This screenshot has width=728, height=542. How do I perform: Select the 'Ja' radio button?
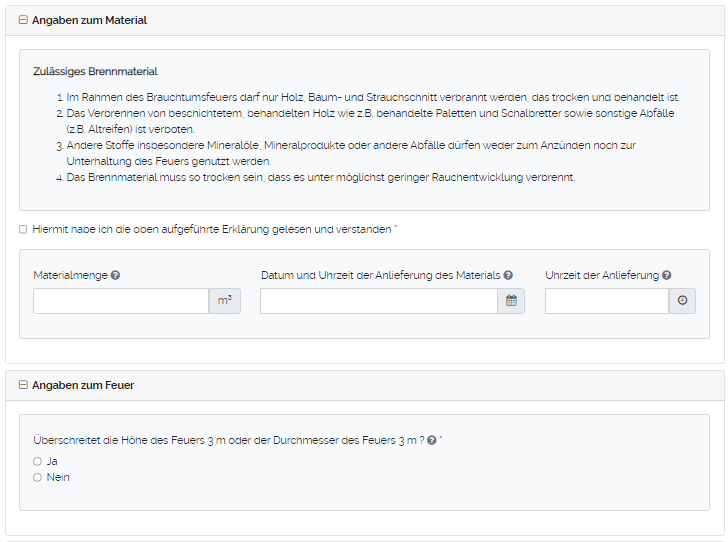(x=37, y=461)
